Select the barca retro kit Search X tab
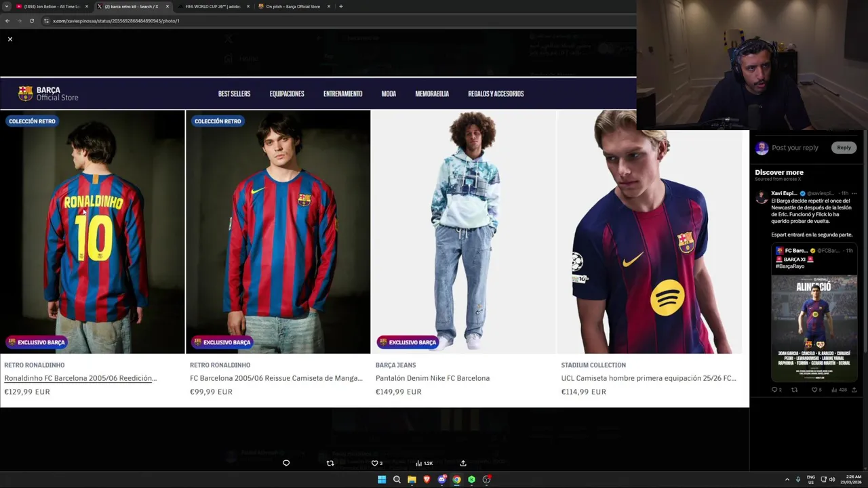 tap(132, 6)
